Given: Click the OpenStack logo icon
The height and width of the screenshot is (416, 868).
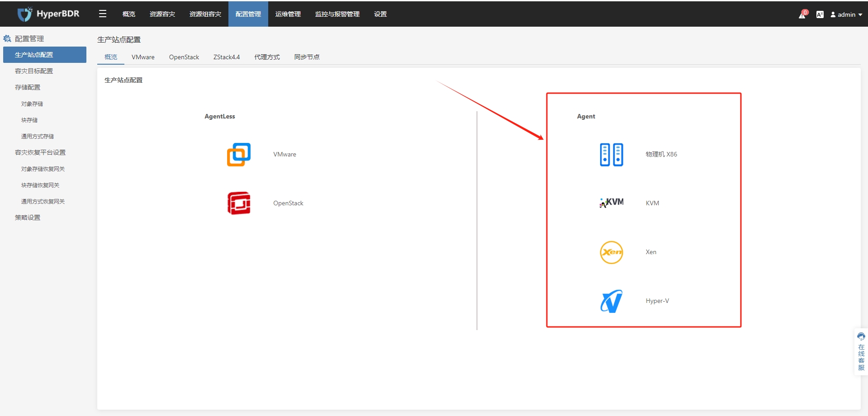Looking at the screenshot, I should [239, 203].
